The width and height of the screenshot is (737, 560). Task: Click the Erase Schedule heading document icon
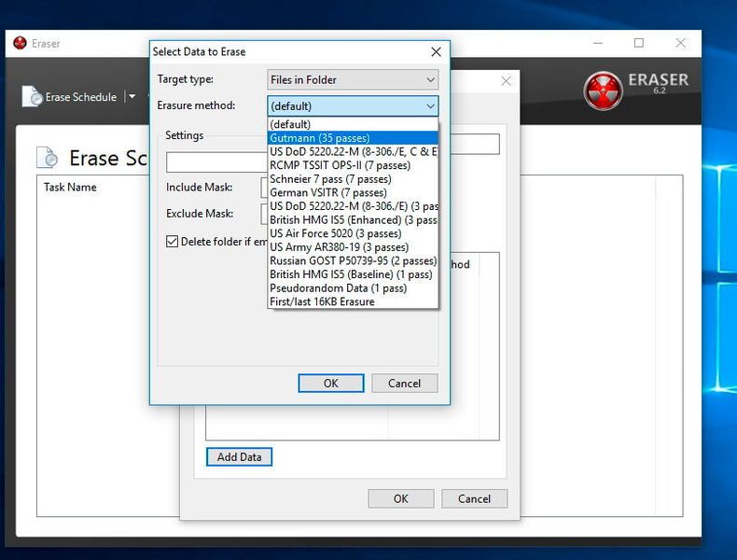click(47, 158)
